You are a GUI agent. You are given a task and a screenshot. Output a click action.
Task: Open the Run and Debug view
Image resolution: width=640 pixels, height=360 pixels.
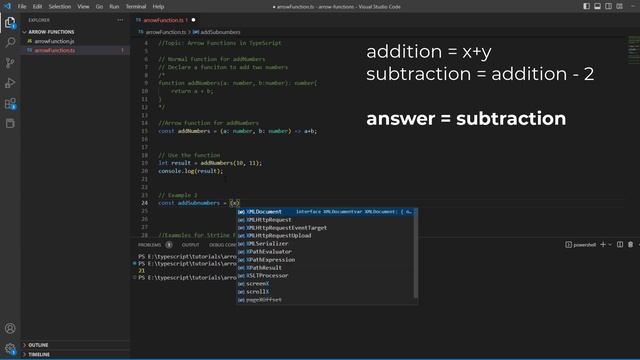pos(10,83)
